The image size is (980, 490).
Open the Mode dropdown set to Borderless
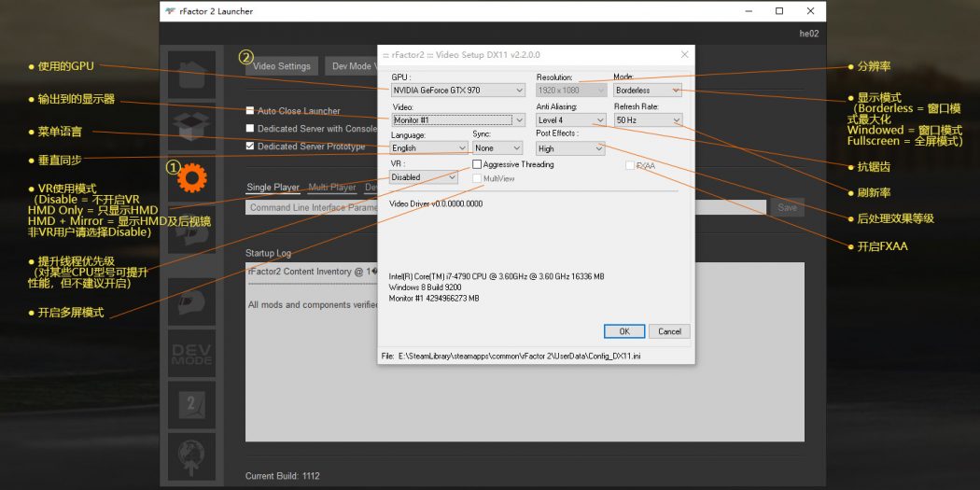pos(648,90)
